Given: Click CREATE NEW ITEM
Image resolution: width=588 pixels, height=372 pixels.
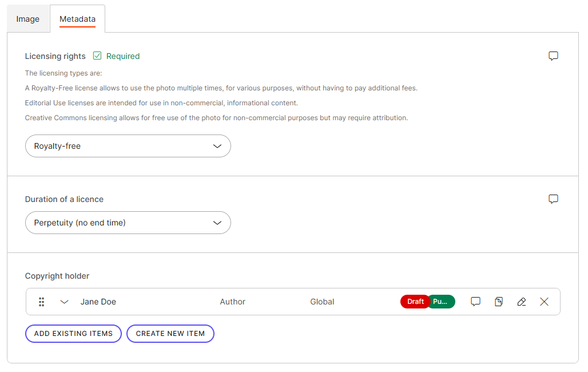Looking at the screenshot, I should [x=170, y=334].
